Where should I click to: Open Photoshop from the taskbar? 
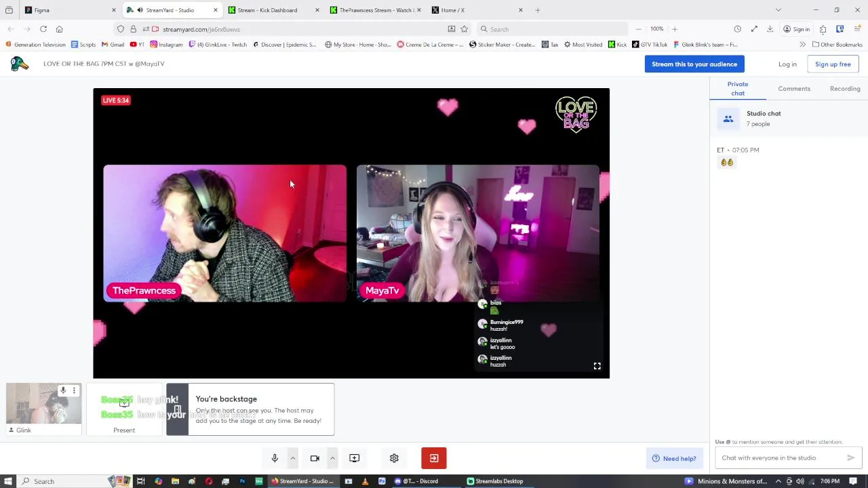click(x=242, y=481)
